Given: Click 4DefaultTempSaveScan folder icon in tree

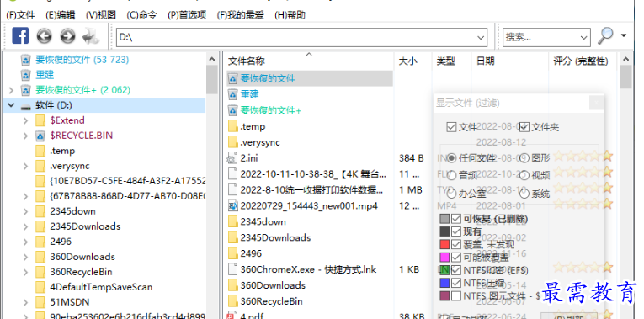Looking at the screenshot, I should click(40, 287).
